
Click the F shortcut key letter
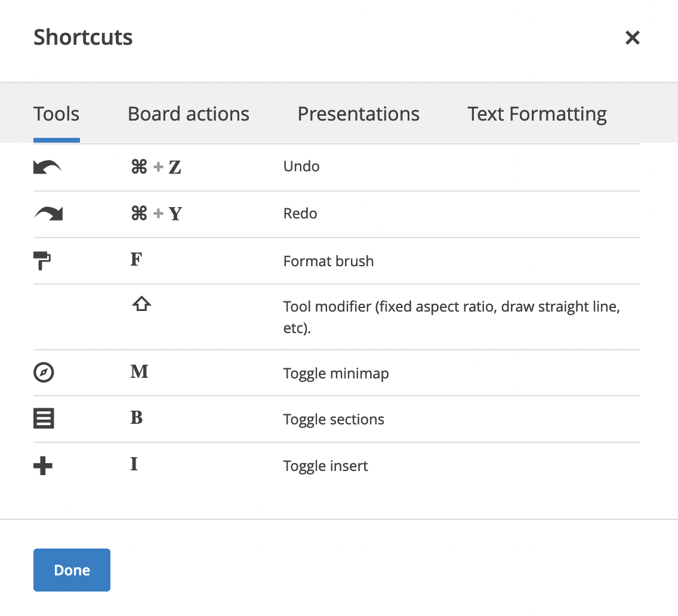tap(136, 260)
